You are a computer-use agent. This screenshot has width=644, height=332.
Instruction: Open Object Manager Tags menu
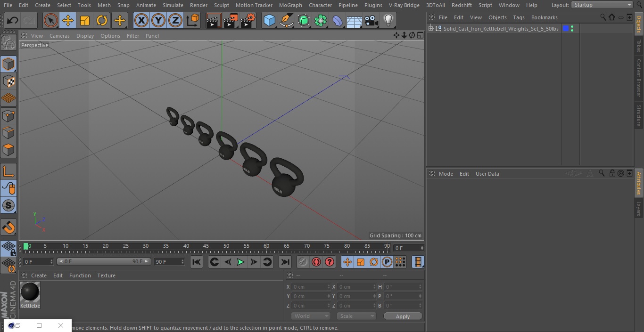point(519,17)
